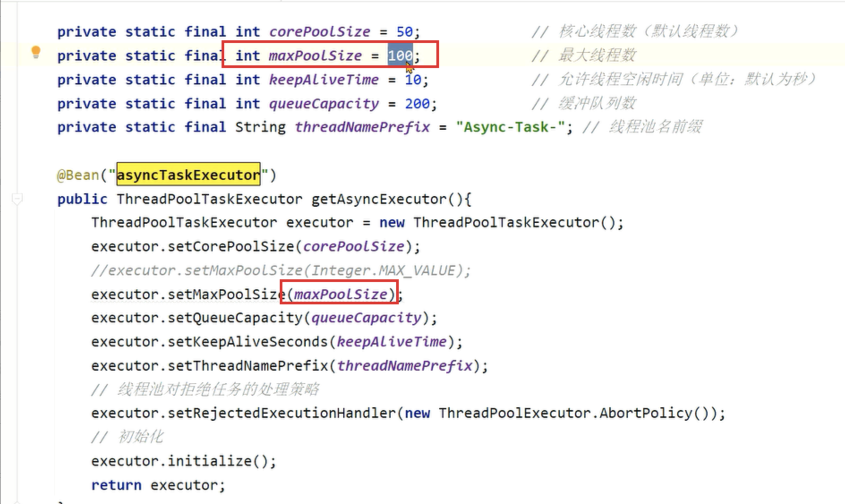The width and height of the screenshot is (845, 504).
Task: Click the queueCapacity value 200
Action: pyautogui.click(x=417, y=103)
